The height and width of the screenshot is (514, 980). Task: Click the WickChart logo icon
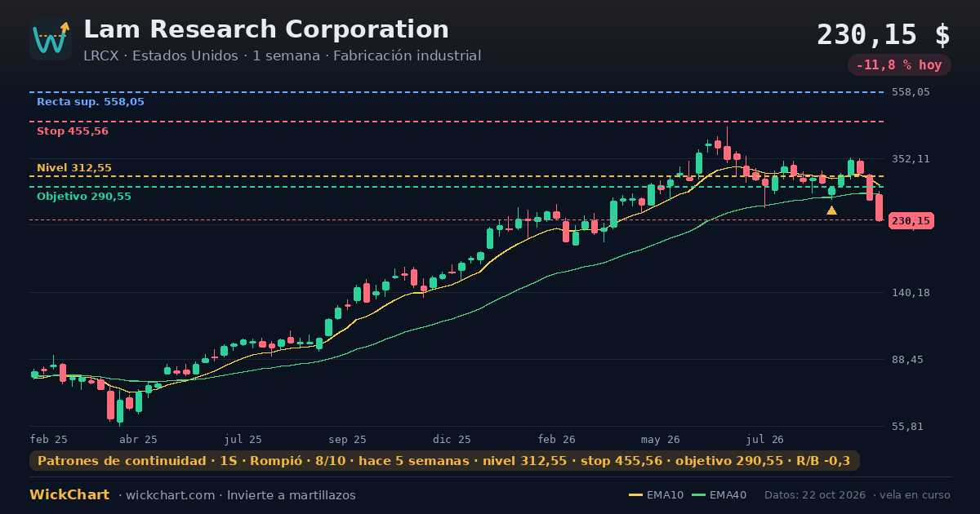click(x=51, y=39)
